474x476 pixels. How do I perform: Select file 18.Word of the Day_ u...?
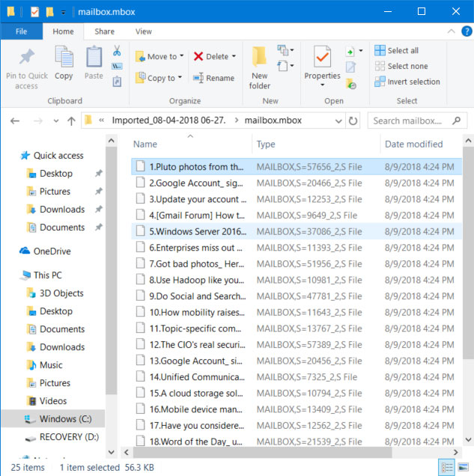297,442
